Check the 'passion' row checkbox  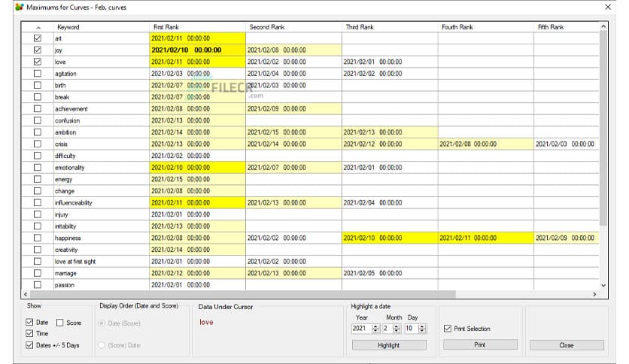38,284
